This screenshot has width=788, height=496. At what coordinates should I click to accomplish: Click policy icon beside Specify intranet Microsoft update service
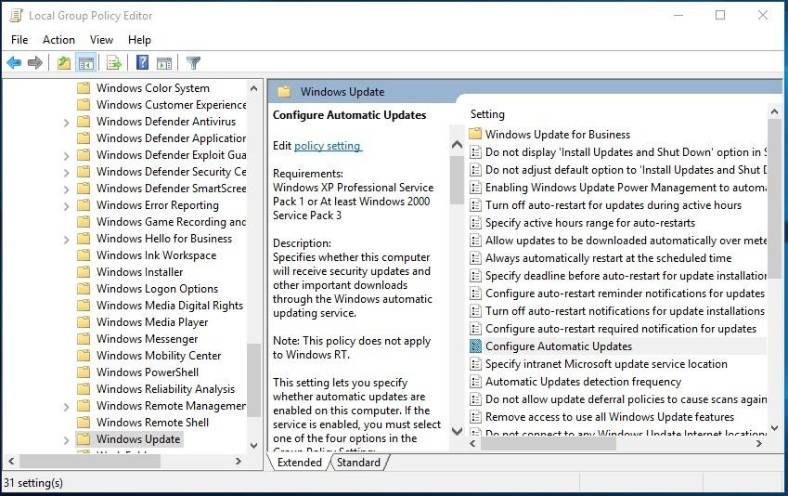click(475, 364)
